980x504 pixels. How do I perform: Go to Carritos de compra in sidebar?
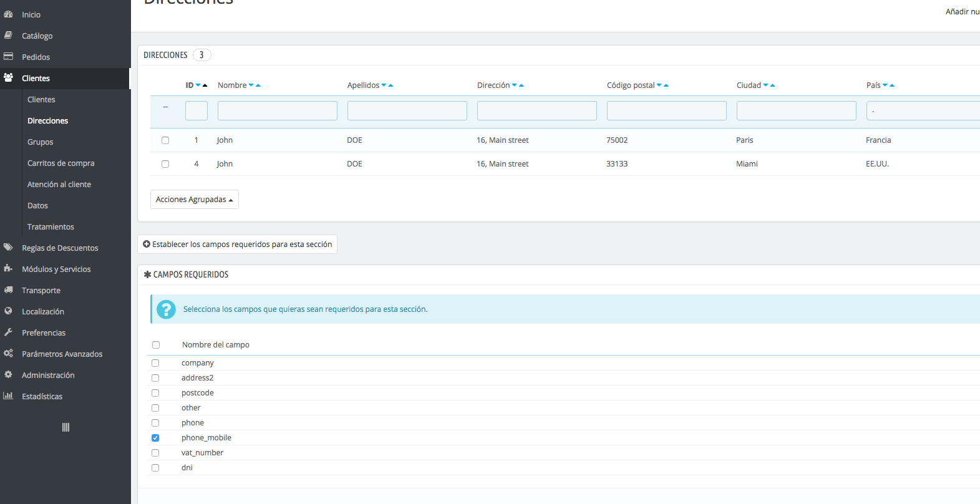click(61, 163)
